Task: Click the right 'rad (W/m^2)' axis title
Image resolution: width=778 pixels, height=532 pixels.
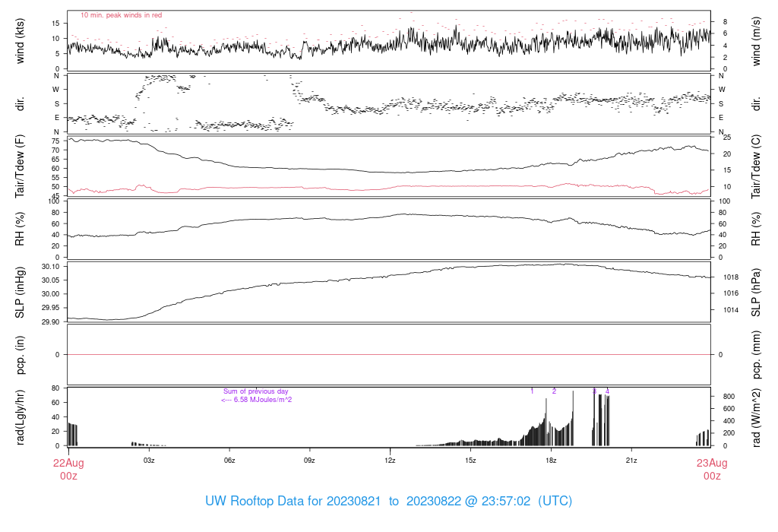Action: (756, 417)
